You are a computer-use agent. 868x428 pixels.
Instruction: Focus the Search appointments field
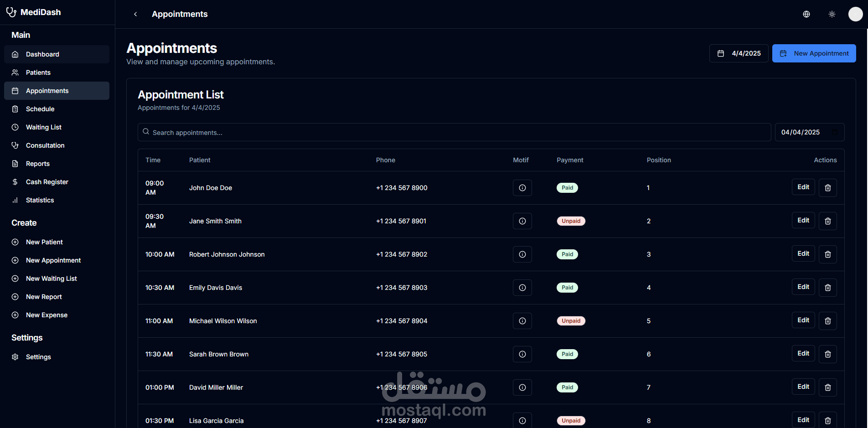coord(454,132)
